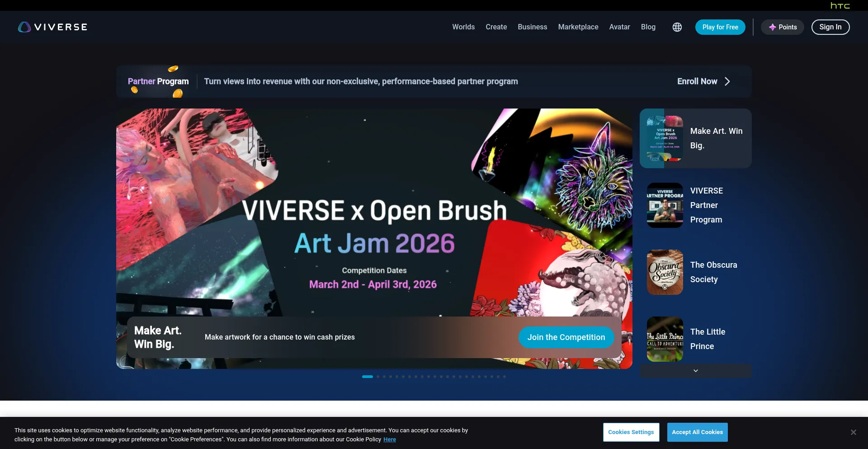Open the Cookie Policy Here link
The image size is (868, 449).
point(389,440)
